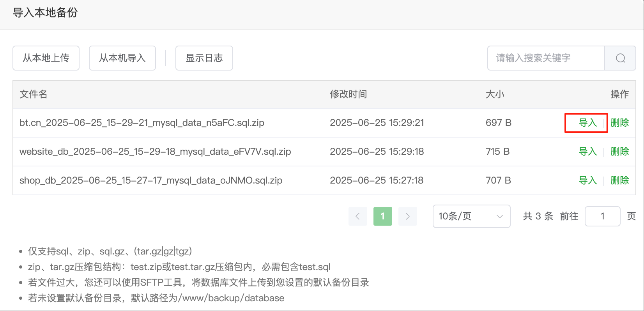
Task: Go to next page arrow
Action: click(x=408, y=216)
